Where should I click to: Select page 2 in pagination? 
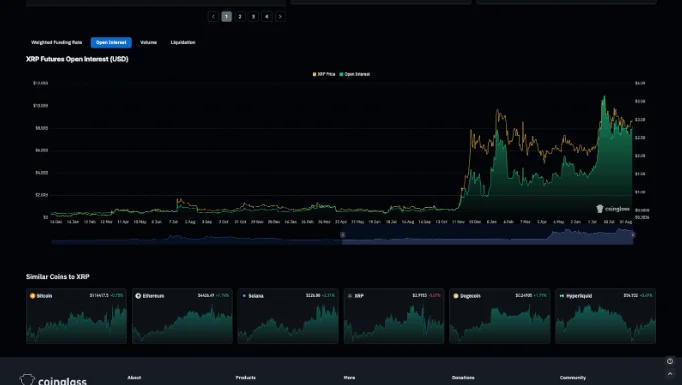point(240,17)
